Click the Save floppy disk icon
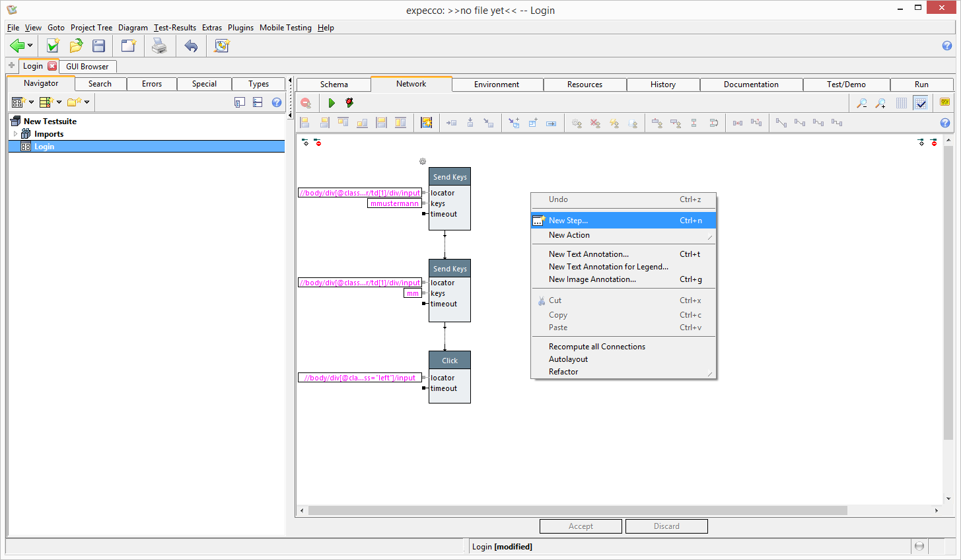The height and width of the screenshot is (560, 961). (x=99, y=46)
